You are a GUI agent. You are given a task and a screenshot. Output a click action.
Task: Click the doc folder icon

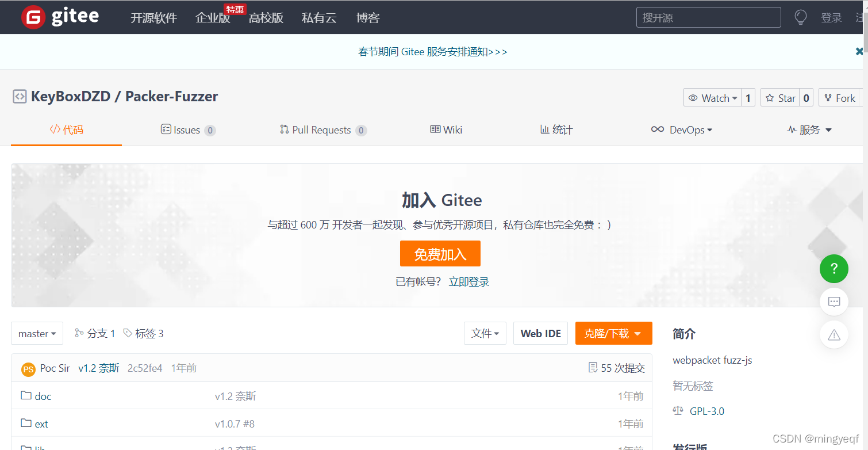[x=26, y=395]
